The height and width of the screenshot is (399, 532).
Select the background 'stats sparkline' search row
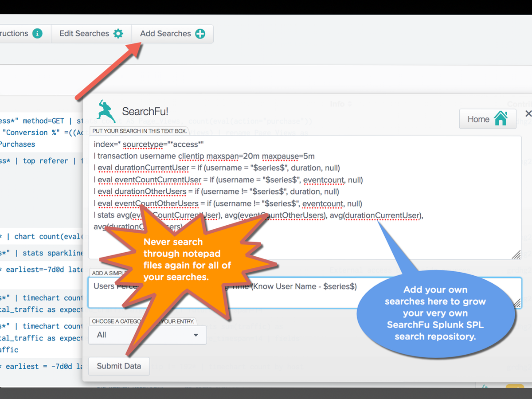[41, 253]
